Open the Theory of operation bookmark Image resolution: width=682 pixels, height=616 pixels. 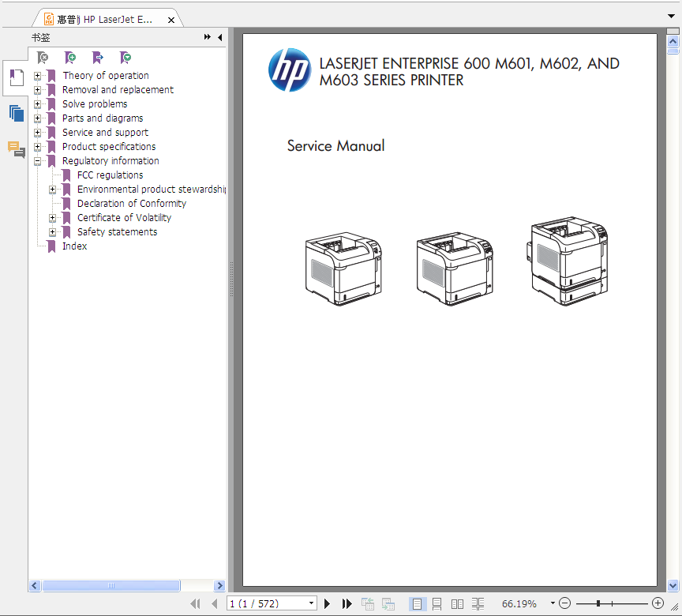point(106,76)
